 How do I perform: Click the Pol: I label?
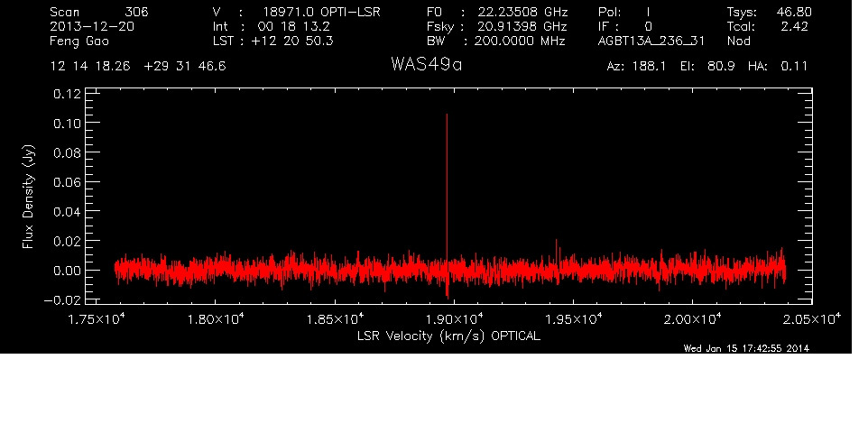623,12
